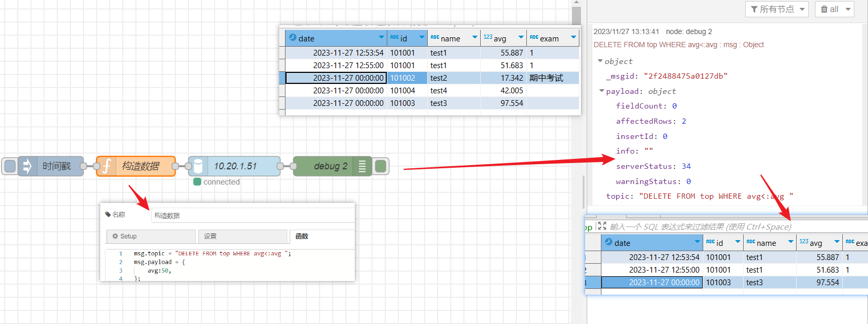Collapse the payload object tree
The height and width of the screenshot is (324, 868).
(x=602, y=91)
